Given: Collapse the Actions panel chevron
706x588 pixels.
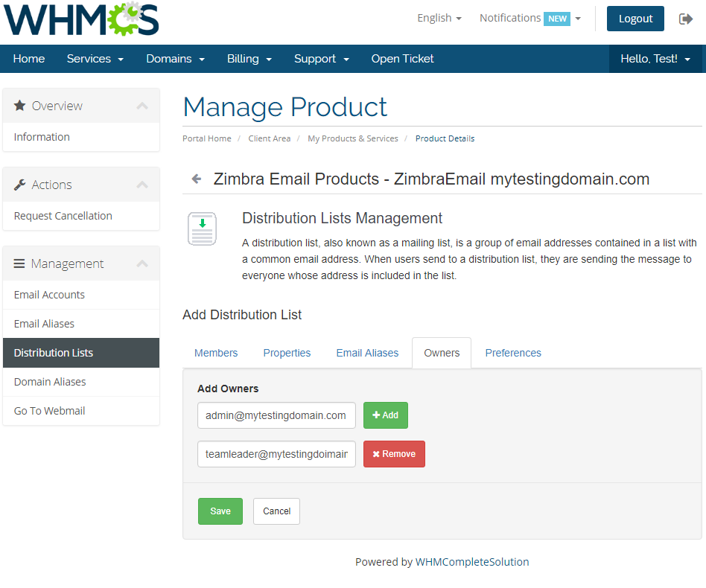Looking at the screenshot, I should (142, 185).
